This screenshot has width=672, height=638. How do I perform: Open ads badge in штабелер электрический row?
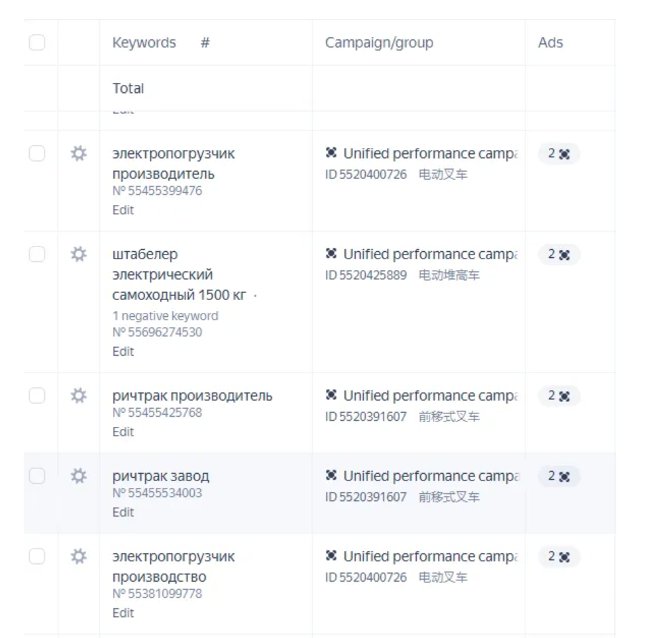pos(559,255)
